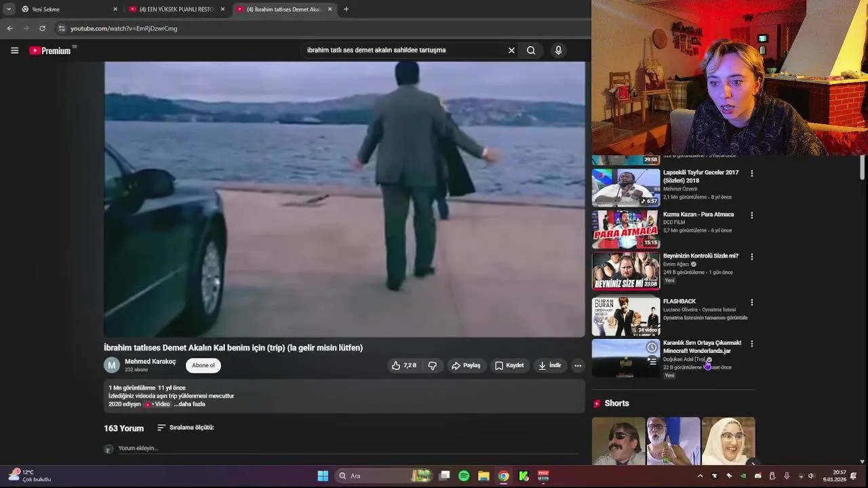Clear the YouTube search query

coord(511,50)
